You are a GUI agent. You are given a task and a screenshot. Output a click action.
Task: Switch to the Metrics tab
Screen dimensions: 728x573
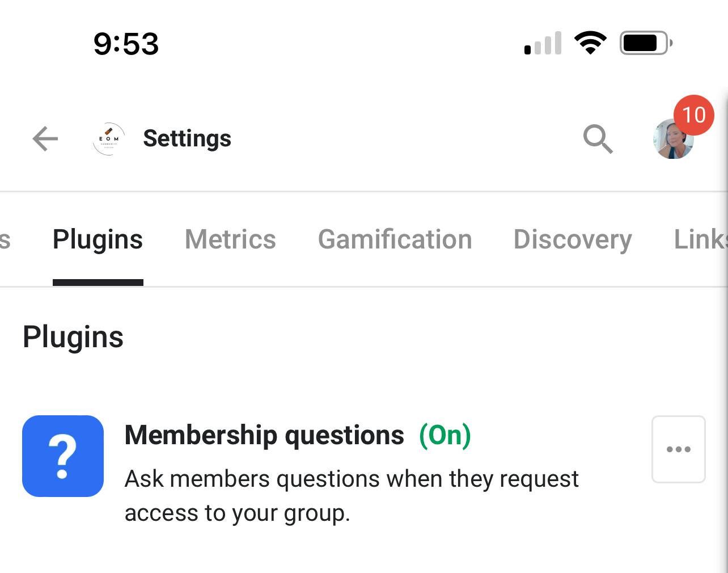pyautogui.click(x=230, y=239)
